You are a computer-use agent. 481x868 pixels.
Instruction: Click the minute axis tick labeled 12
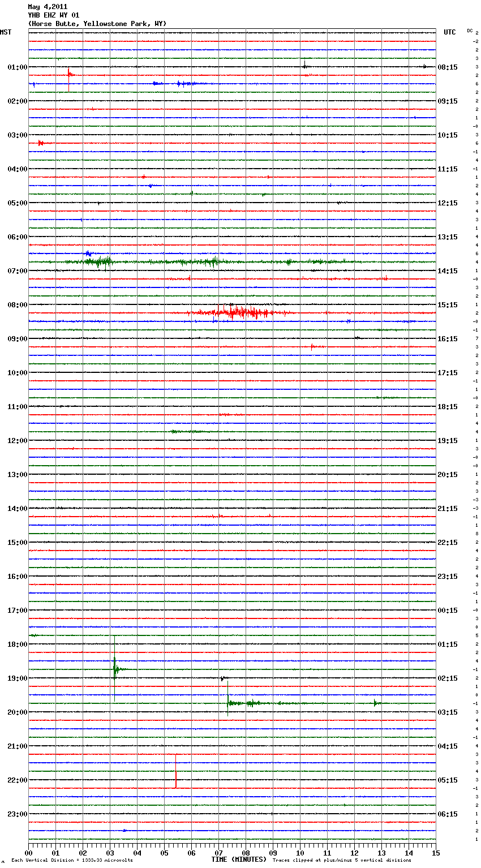(354, 853)
